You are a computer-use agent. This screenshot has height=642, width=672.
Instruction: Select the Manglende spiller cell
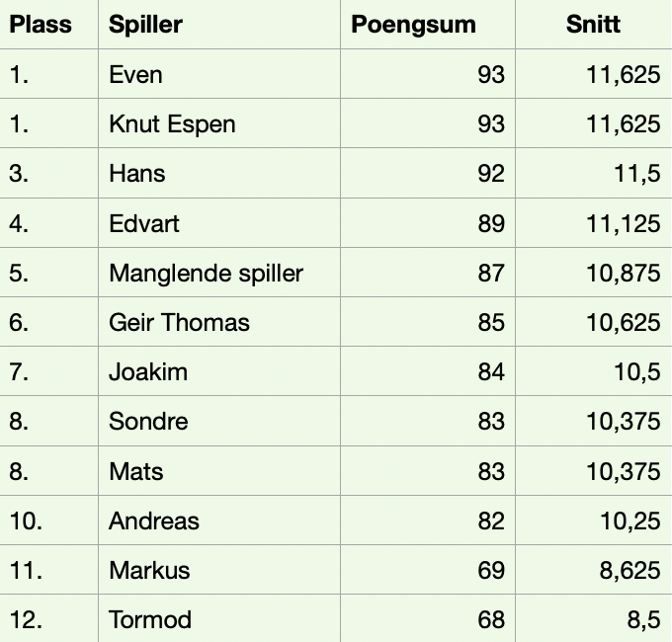(206, 273)
